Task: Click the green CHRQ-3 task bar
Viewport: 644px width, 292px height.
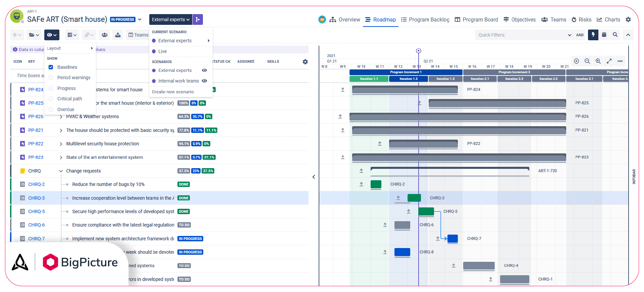Action: click(x=414, y=198)
